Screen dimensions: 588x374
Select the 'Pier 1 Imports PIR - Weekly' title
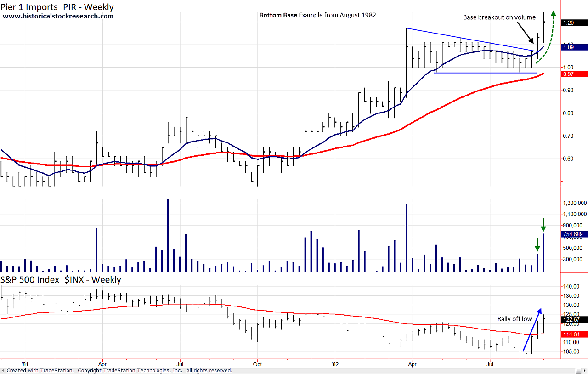57,7
